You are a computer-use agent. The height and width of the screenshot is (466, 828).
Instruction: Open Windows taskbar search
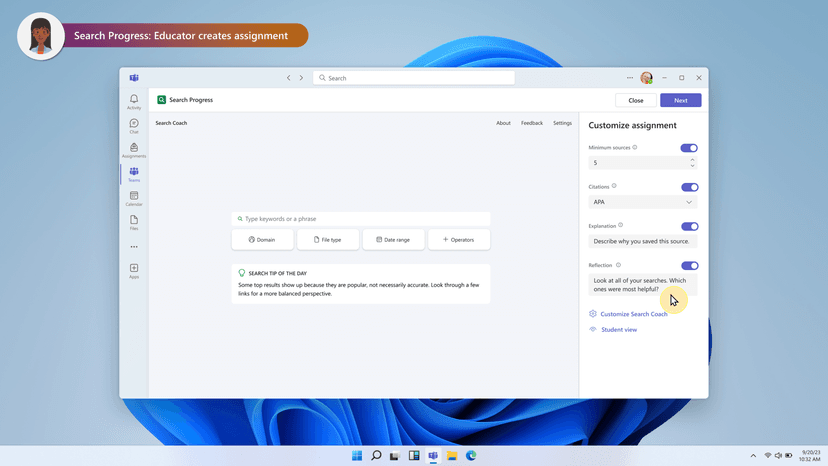click(x=376, y=455)
